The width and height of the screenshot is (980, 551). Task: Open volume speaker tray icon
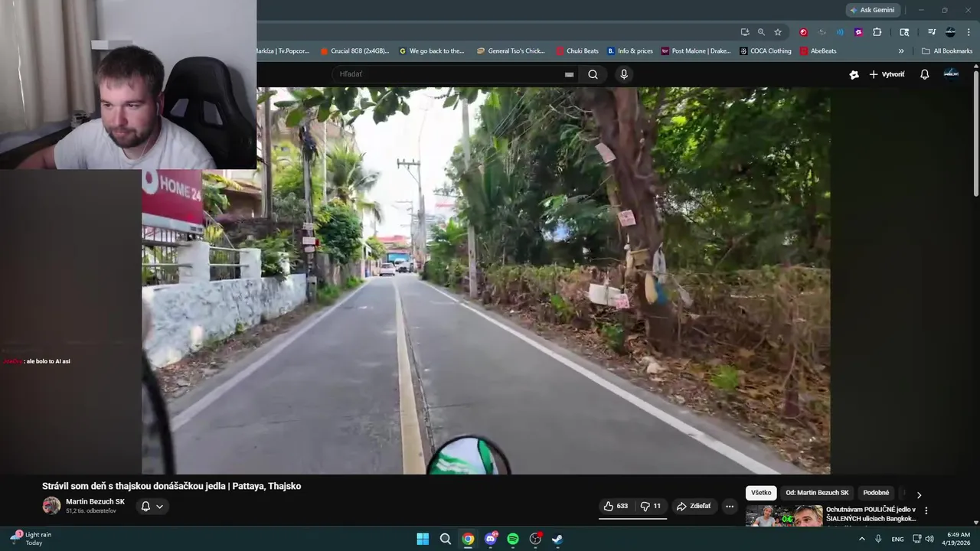tap(929, 539)
